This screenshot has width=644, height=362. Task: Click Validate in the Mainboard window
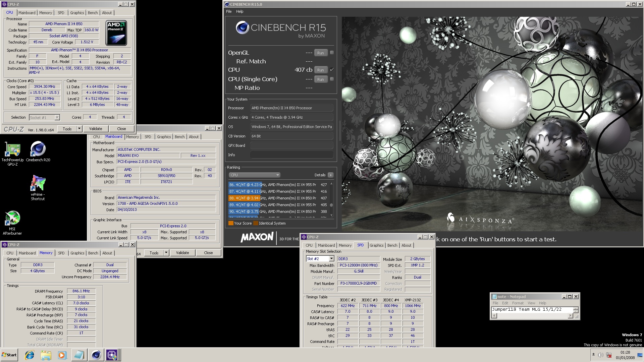(x=182, y=253)
